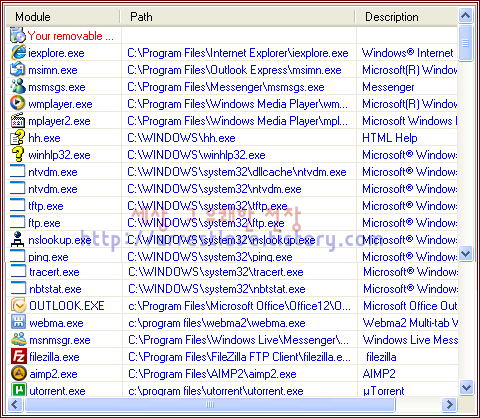This screenshot has width=480, height=418.
Task: Click the window icon in the dllcache ntvdm.exe row
Action: [18, 171]
